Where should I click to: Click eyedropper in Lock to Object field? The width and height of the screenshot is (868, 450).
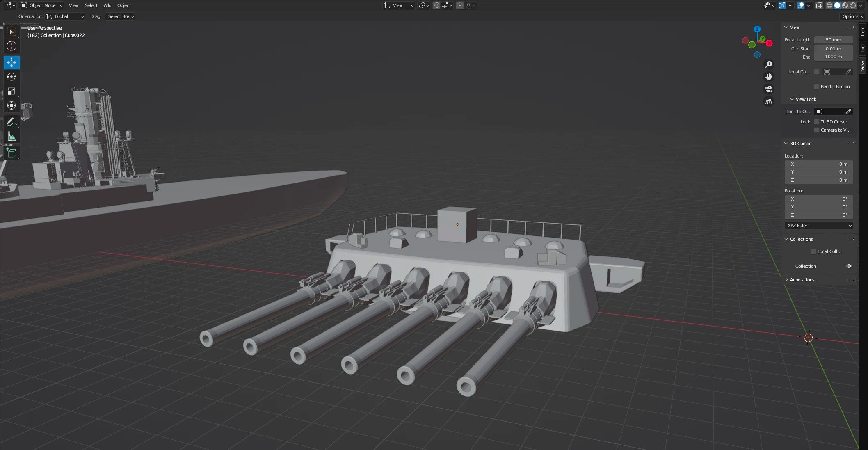[848, 112]
